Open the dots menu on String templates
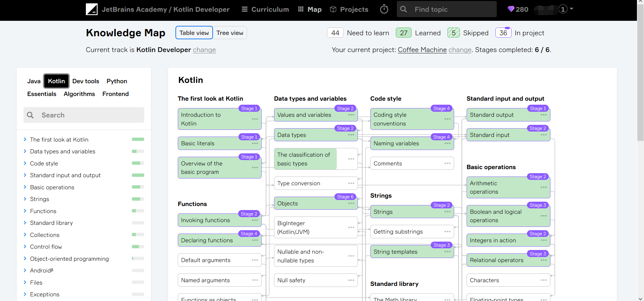Viewport: 644px width, 301px height. [x=447, y=252]
